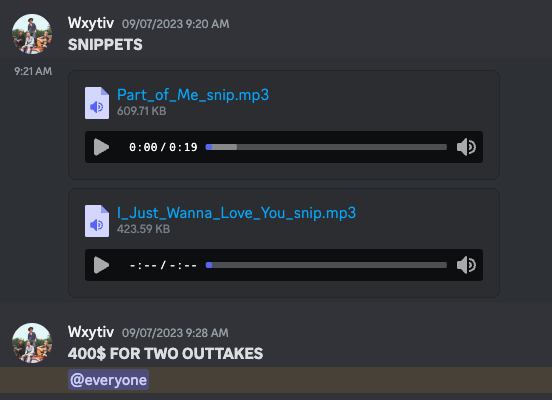
Task: Open the Part_of_Me_snip.mp3 download link
Action: coord(193,95)
